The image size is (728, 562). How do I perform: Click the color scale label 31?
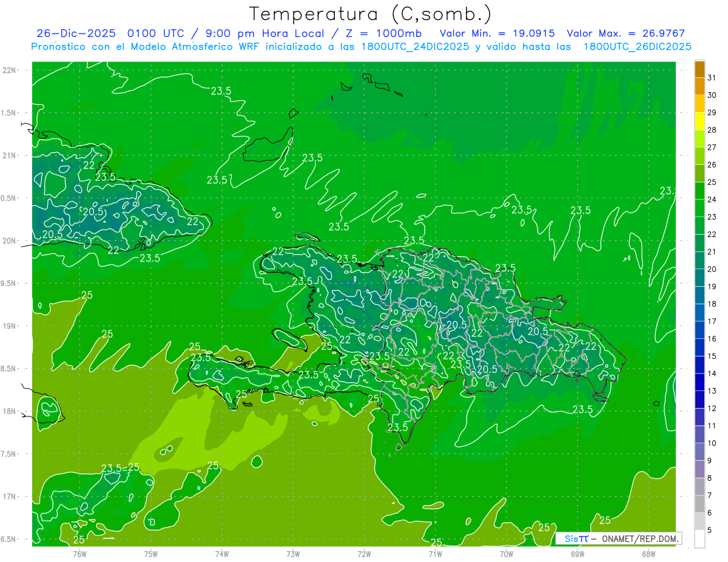click(712, 77)
